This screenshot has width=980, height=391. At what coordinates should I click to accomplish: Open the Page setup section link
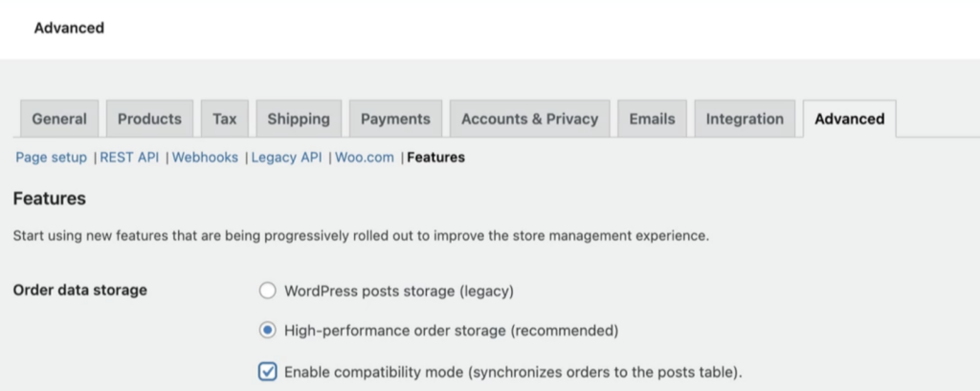52,158
